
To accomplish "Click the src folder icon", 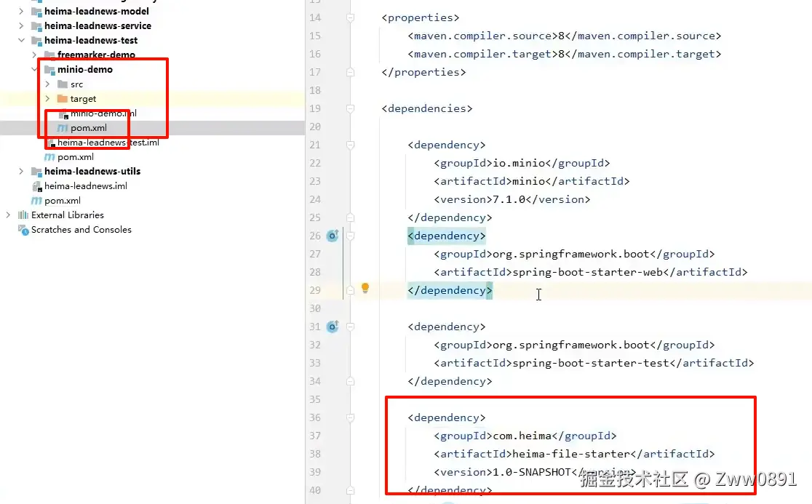I will (x=63, y=84).
